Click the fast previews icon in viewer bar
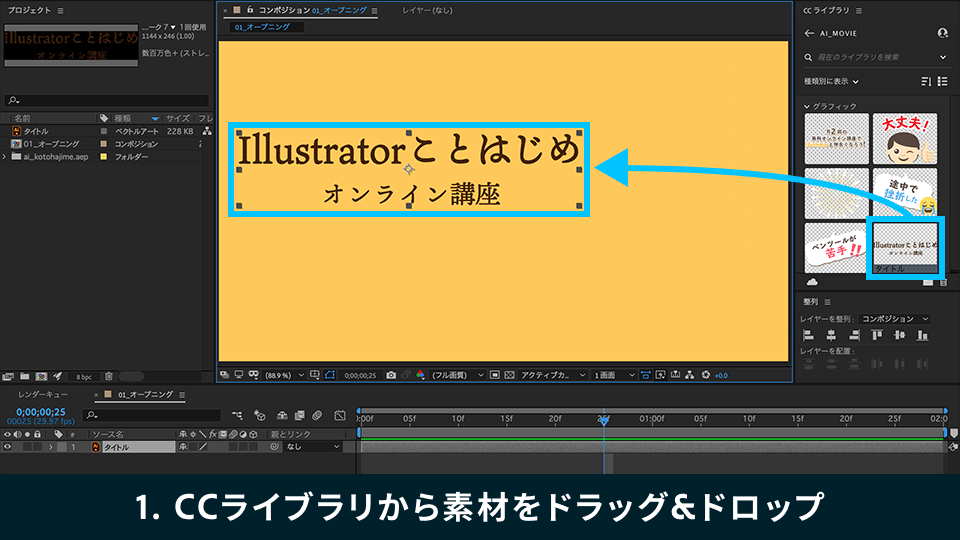Screen dimensions: 960x540 click(x=661, y=375)
